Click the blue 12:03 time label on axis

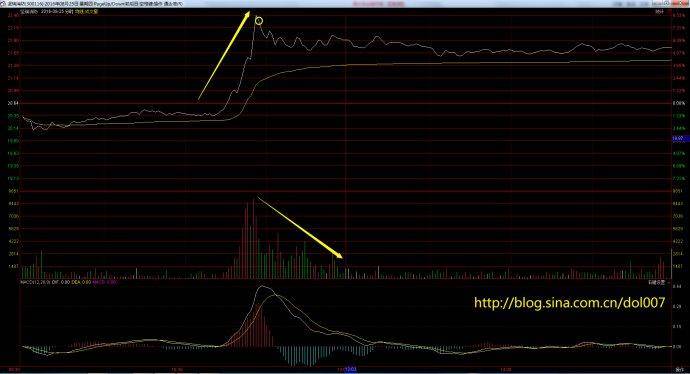[351, 370]
